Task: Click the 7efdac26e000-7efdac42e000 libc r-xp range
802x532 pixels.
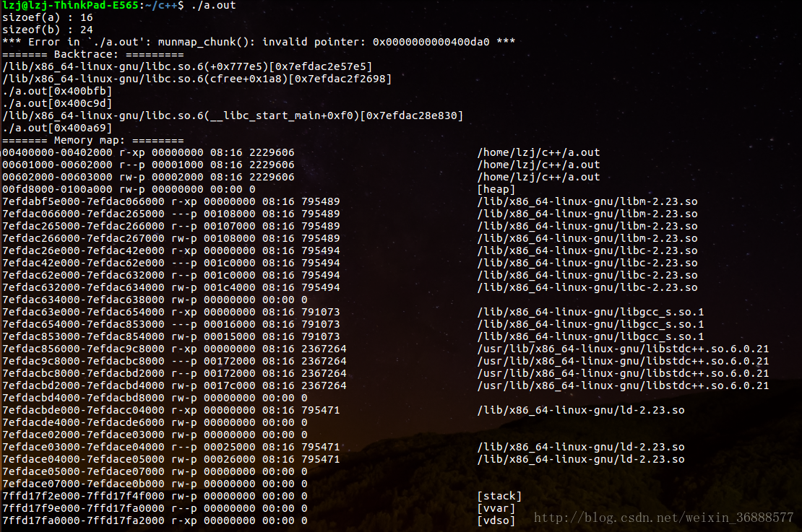Action: tap(83, 251)
